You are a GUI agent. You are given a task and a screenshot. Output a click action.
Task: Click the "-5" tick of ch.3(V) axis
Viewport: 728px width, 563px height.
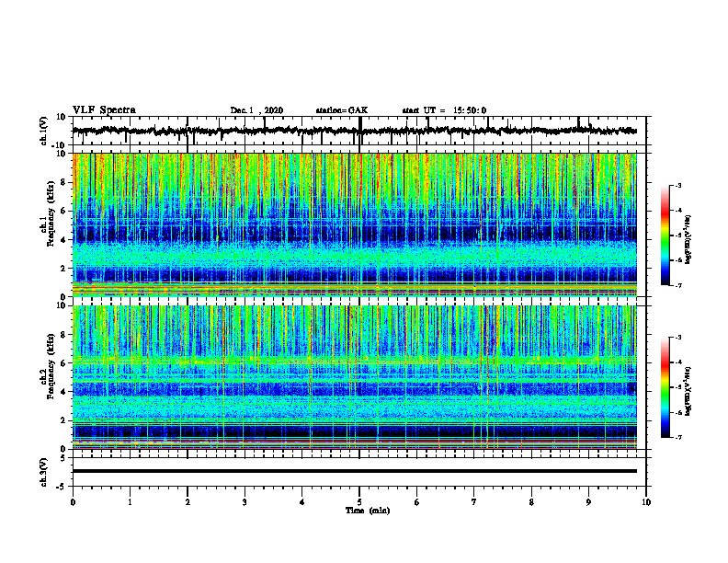(63, 487)
